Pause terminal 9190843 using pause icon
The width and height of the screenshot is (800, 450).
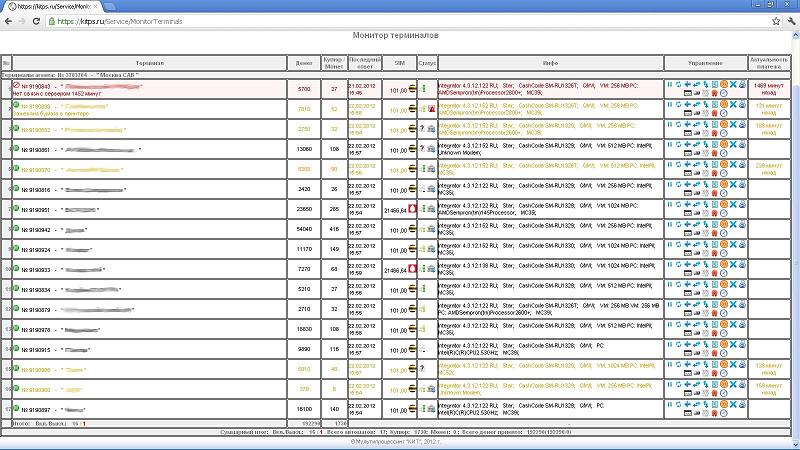coord(670,84)
